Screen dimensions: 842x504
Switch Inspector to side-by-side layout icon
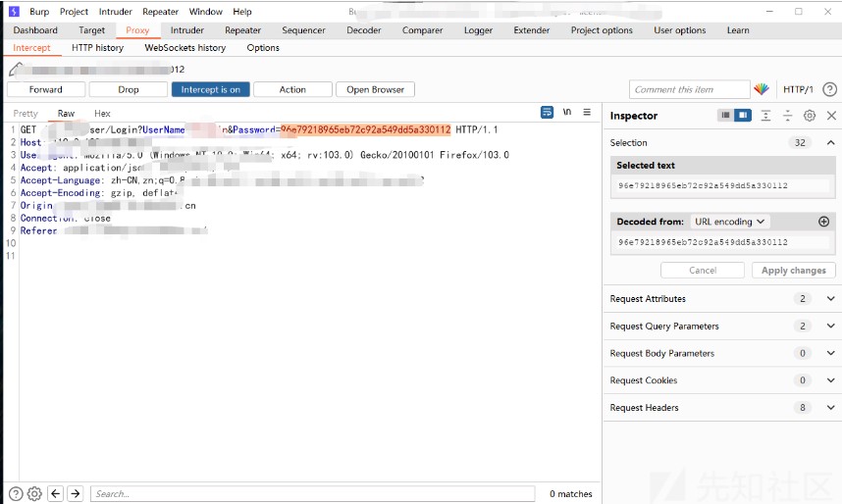[743, 115]
